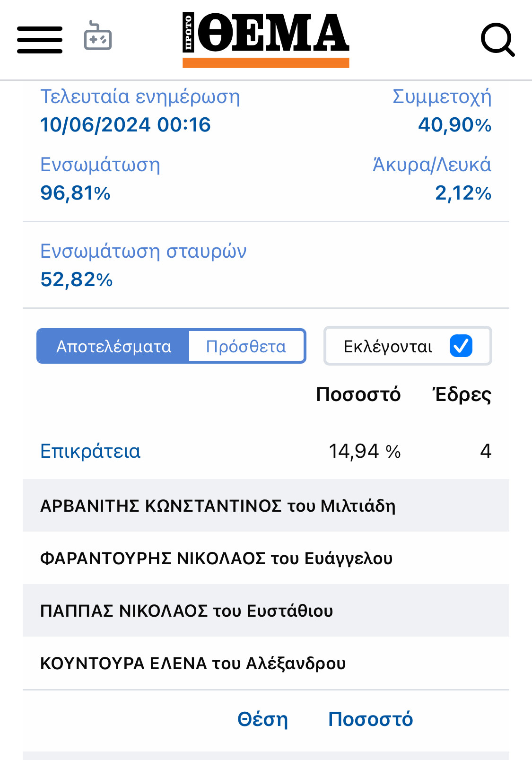Switch to the Πρόσθετα tab
Viewport: 532px width, 760px height.
coord(246,347)
